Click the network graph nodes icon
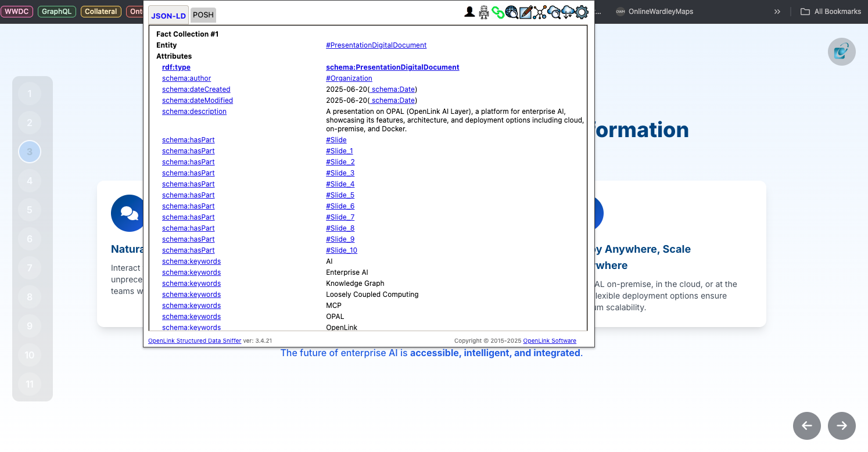The image size is (868, 452). click(x=540, y=12)
